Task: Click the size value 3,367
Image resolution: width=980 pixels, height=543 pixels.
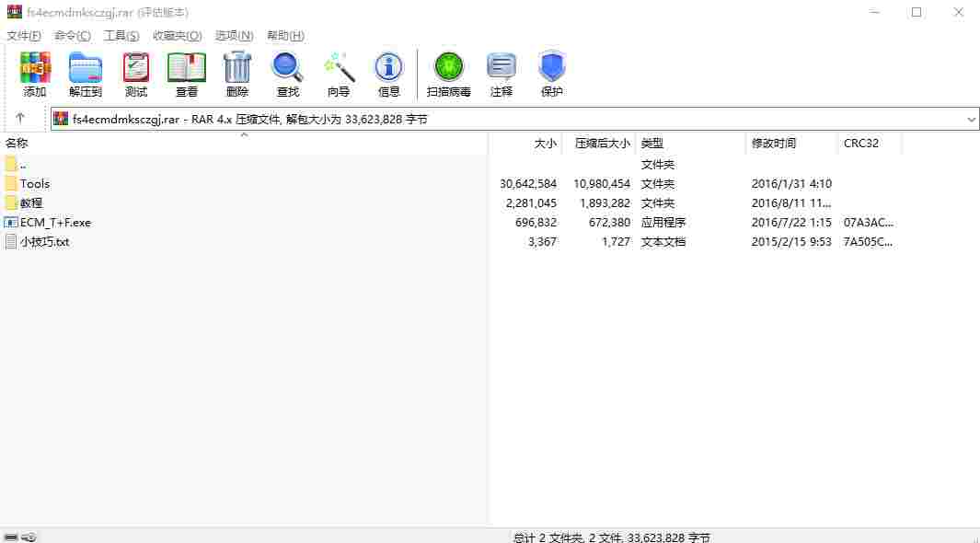Action: pyautogui.click(x=542, y=242)
